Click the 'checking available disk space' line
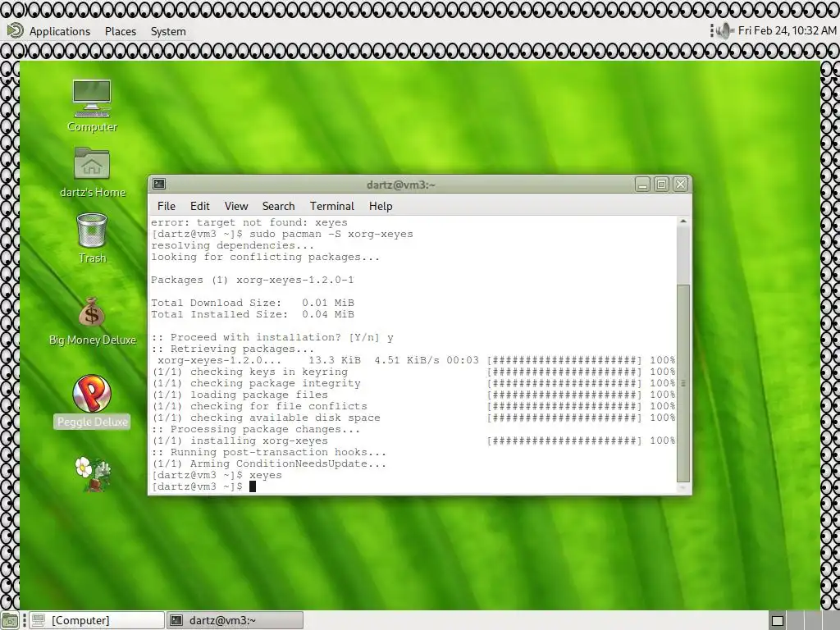This screenshot has height=630, width=840. (267, 418)
